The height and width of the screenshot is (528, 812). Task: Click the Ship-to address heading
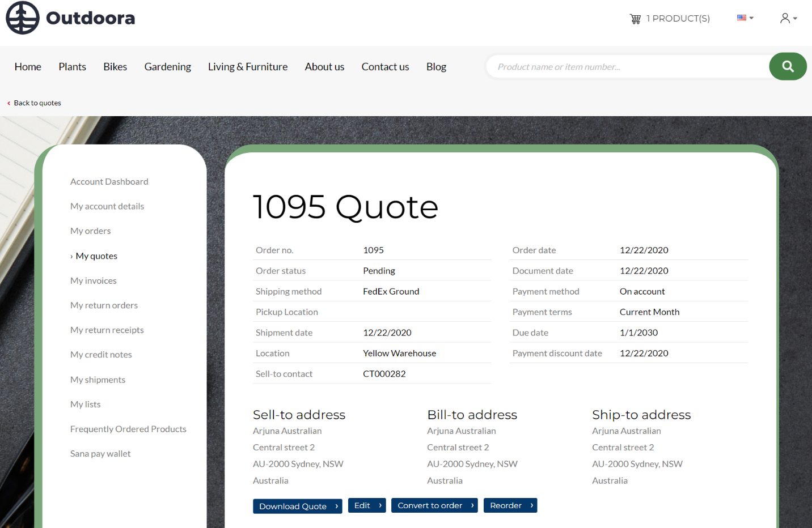pyautogui.click(x=641, y=415)
